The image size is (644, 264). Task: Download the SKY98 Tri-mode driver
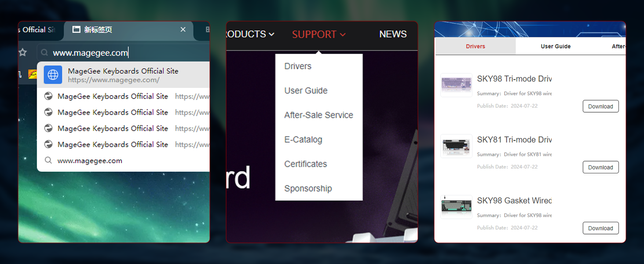click(600, 106)
